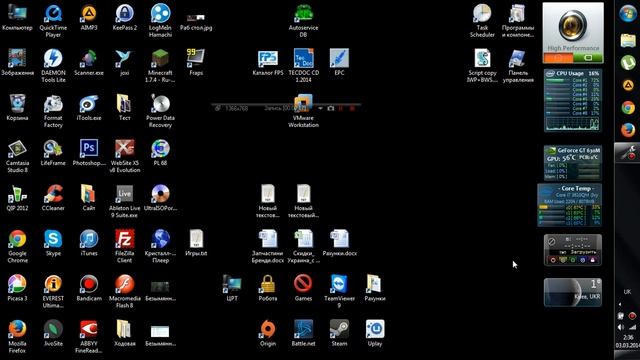This screenshot has height=360, width=640.
Task: Take screenshot with recording bar camera
Action: pyautogui.click(x=331, y=109)
